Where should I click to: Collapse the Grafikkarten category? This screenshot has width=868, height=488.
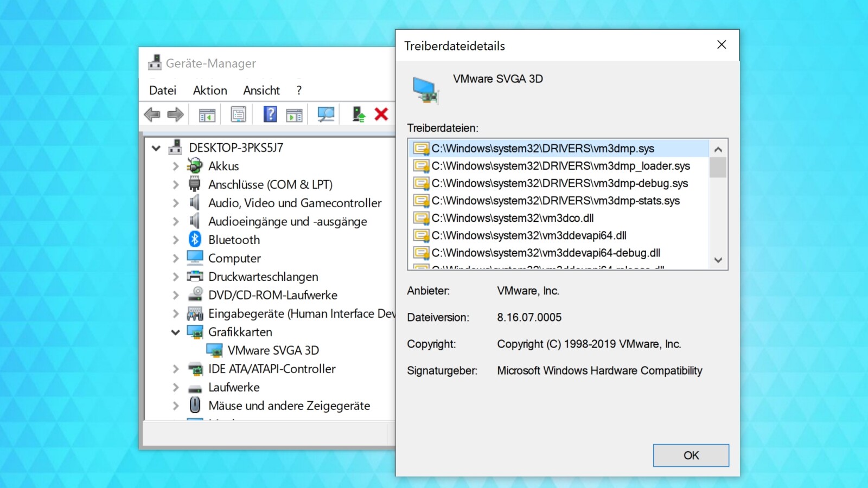pos(175,332)
